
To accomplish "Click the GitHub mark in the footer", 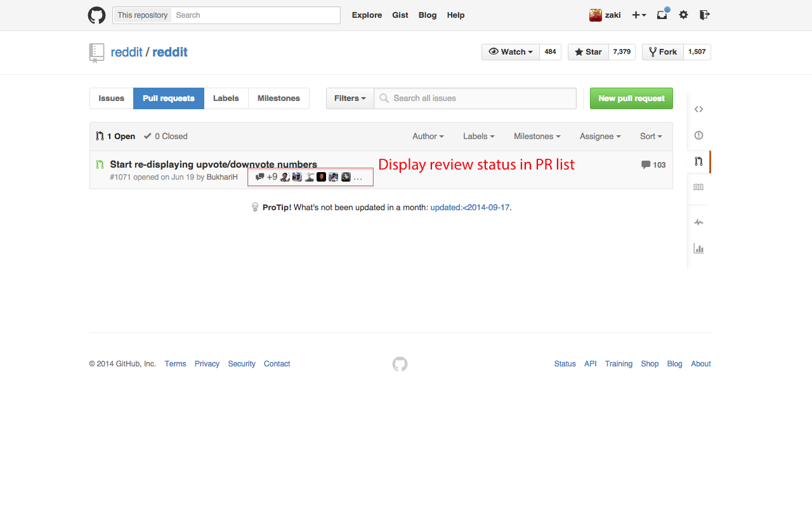I will (x=400, y=364).
